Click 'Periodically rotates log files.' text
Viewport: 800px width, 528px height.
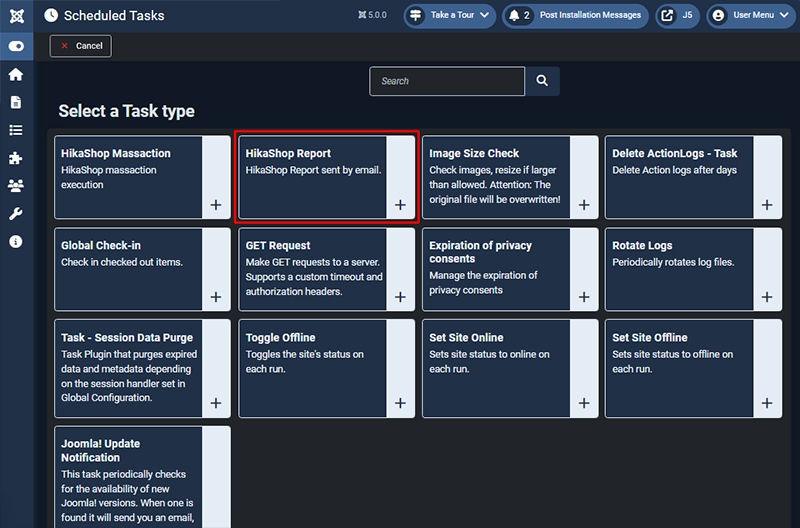click(x=673, y=262)
